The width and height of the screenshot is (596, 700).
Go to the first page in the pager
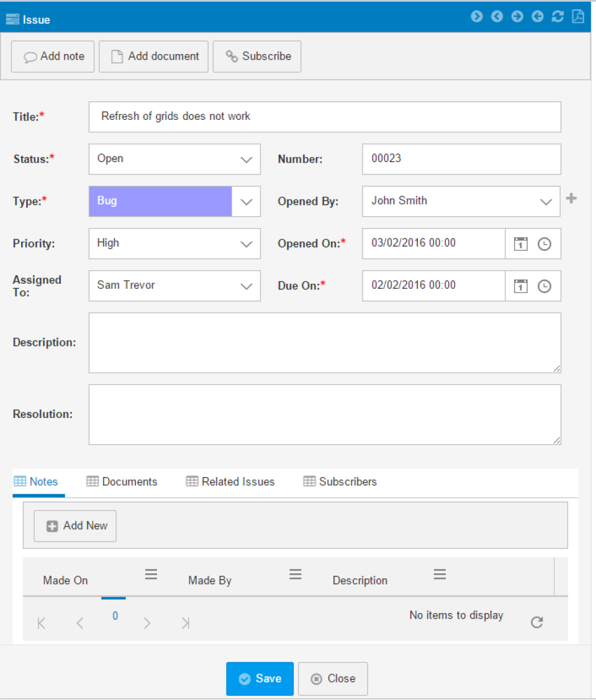[41, 622]
